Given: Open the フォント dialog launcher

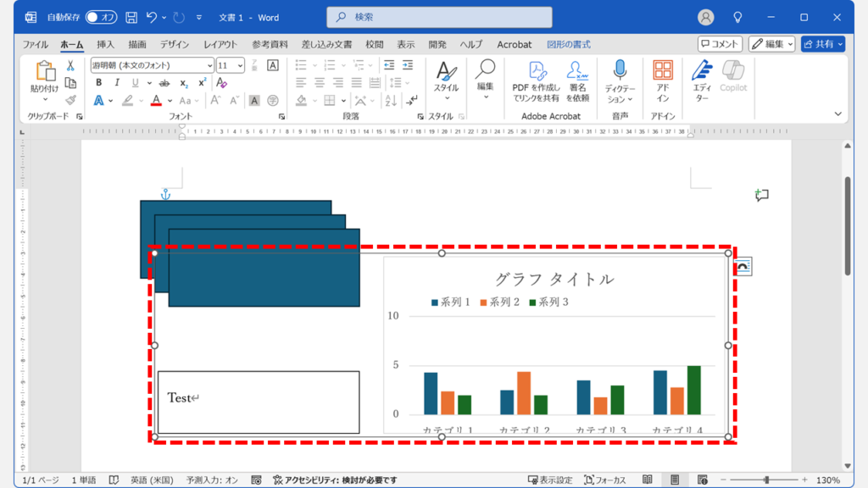Looking at the screenshot, I should (281, 117).
